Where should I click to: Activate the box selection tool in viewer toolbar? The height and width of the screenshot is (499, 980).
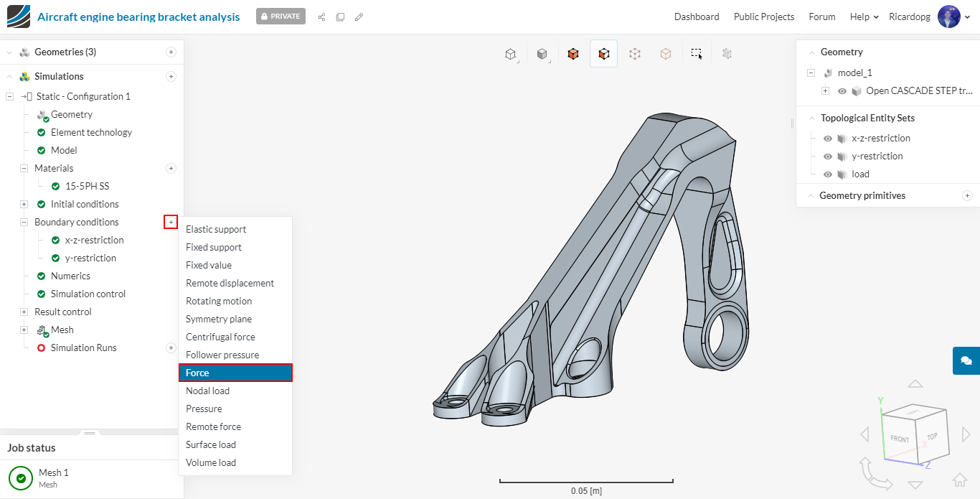(x=696, y=54)
